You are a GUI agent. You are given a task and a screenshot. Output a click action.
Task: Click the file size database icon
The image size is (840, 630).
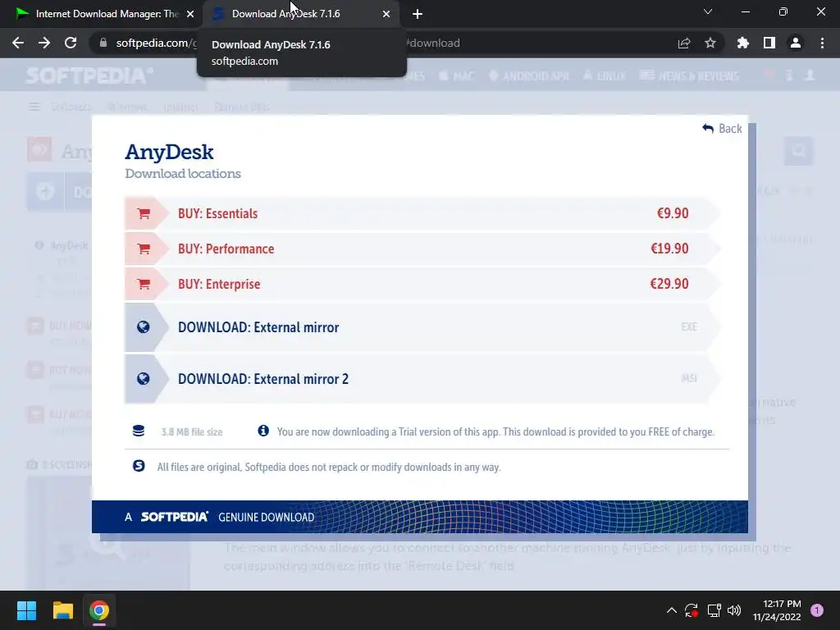[x=138, y=431]
